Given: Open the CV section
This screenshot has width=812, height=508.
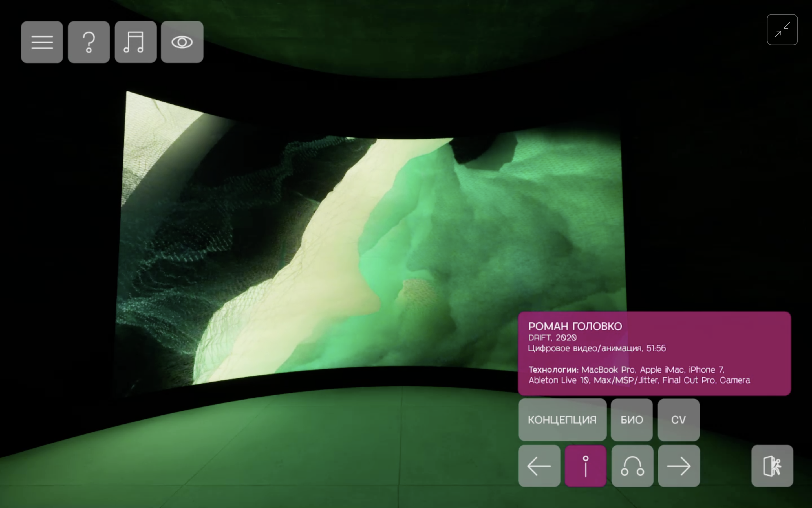Looking at the screenshot, I should pos(678,420).
